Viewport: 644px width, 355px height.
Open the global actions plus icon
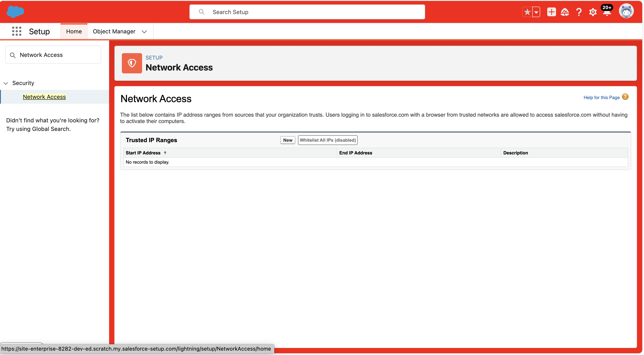click(x=551, y=12)
